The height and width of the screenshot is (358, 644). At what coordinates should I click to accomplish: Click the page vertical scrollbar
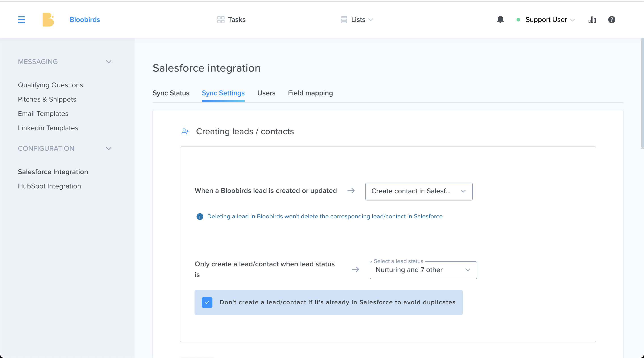tap(642, 93)
